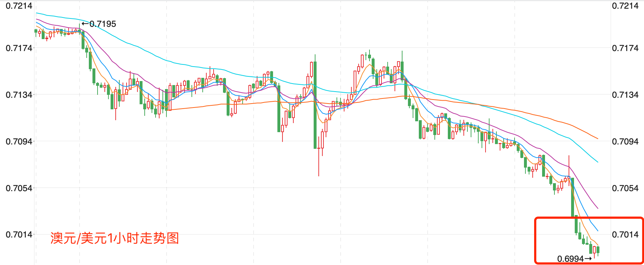Screen dimensions: 644x265
Task: Click the right arrow beside 0.6994
Action: 588,258
